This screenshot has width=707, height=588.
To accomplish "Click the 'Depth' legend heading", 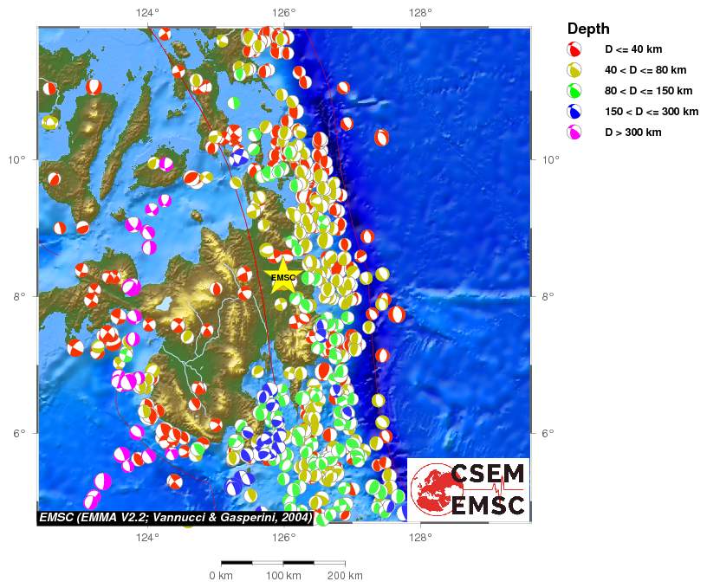I will tap(588, 28).
